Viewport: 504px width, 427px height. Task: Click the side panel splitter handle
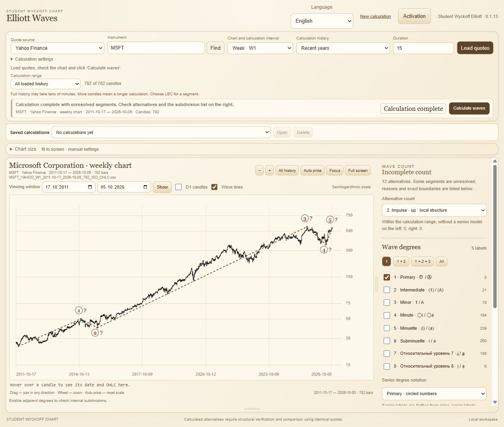click(x=377, y=284)
